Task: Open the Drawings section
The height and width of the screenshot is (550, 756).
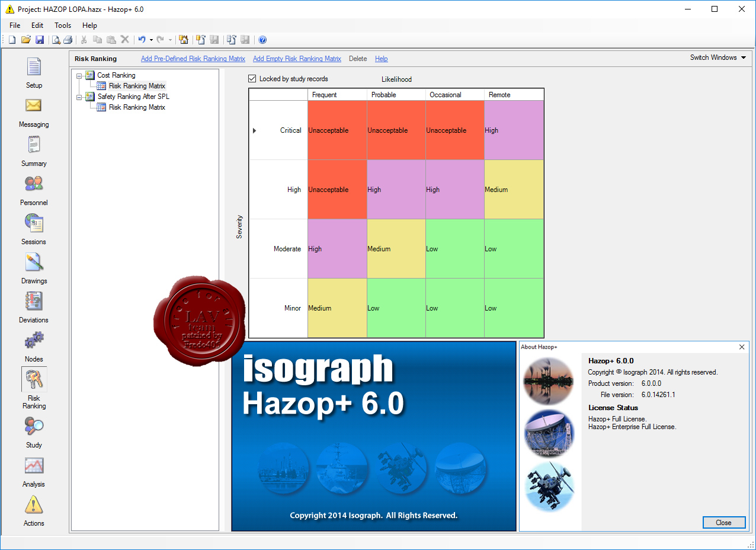Action: tap(34, 268)
